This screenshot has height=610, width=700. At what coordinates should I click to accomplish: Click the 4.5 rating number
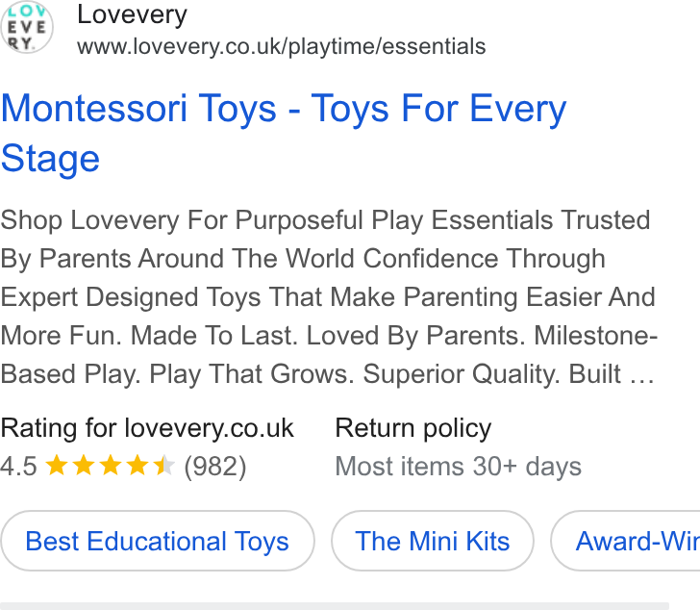[x=19, y=467]
